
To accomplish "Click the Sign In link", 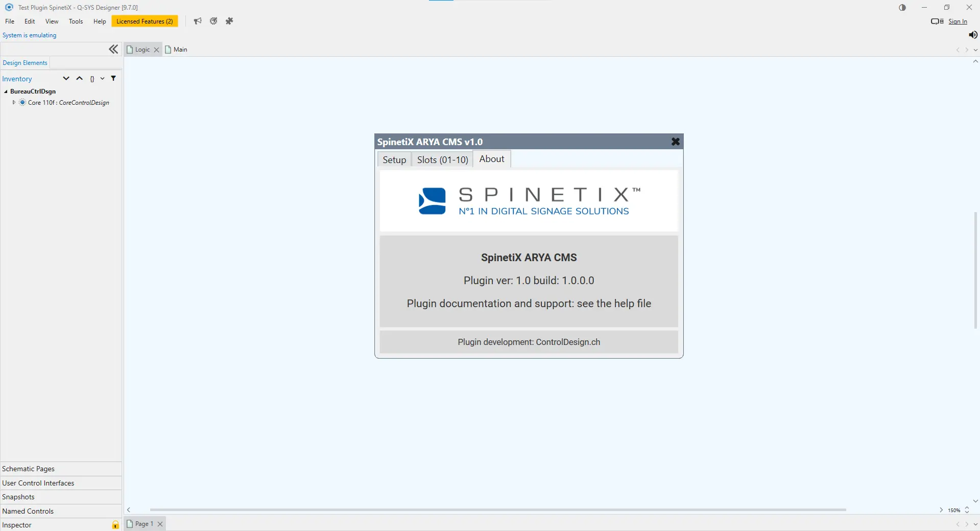I will (958, 21).
